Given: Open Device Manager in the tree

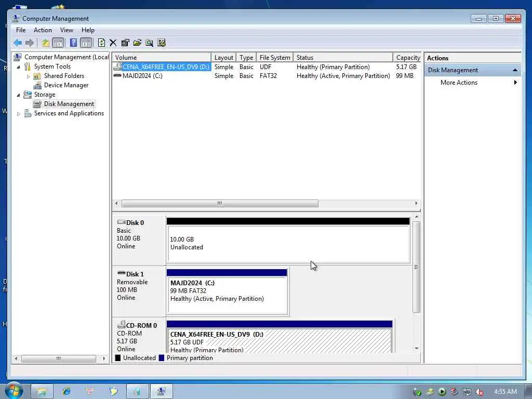Looking at the screenshot, I should tap(66, 85).
